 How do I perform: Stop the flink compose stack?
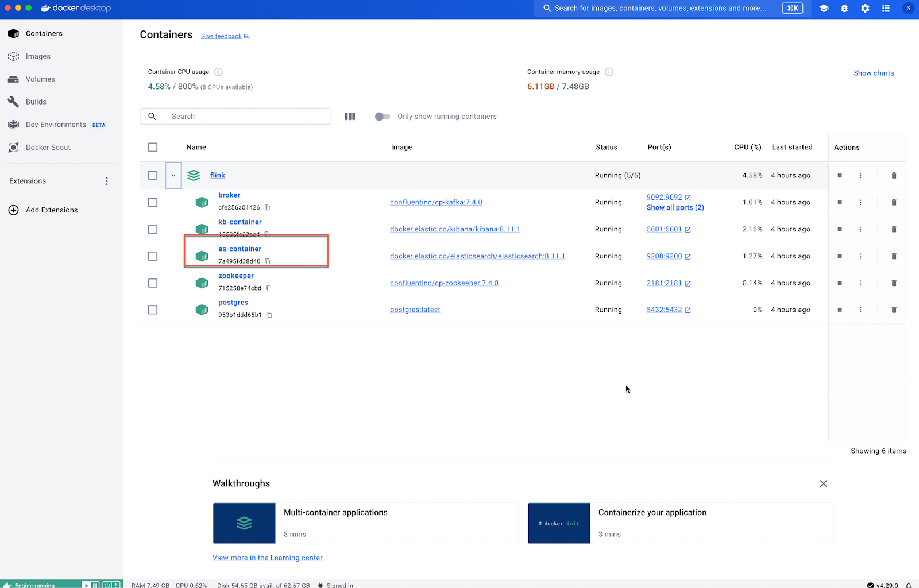[840, 175]
